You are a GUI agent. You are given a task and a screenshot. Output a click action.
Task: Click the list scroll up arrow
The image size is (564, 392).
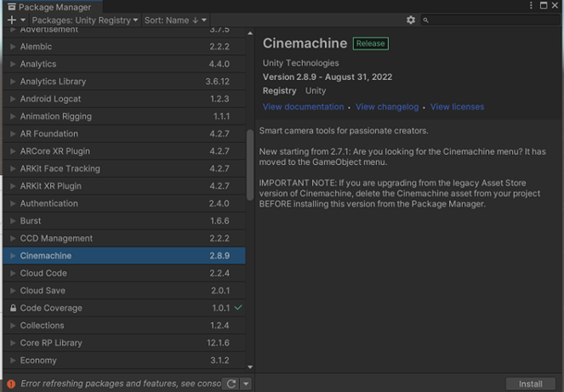[x=250, y=33]
